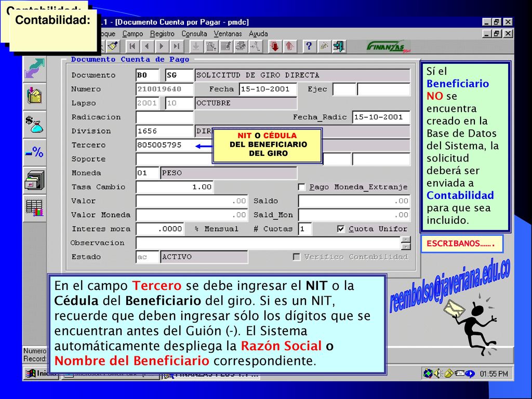Go to the previous record
This screenshot has width=532, height=399.
pos(147,46)
